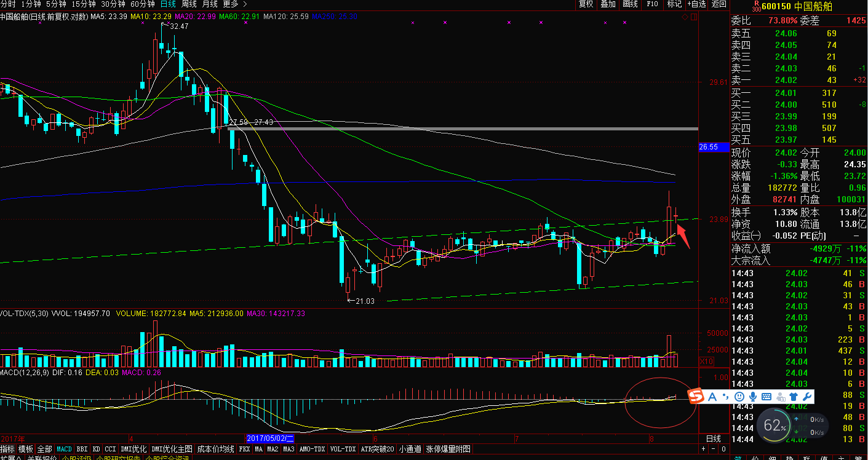The width and height of the screenshot is (868, 460).
Task: Open F10 company info
Action: [x=652, y=4]
